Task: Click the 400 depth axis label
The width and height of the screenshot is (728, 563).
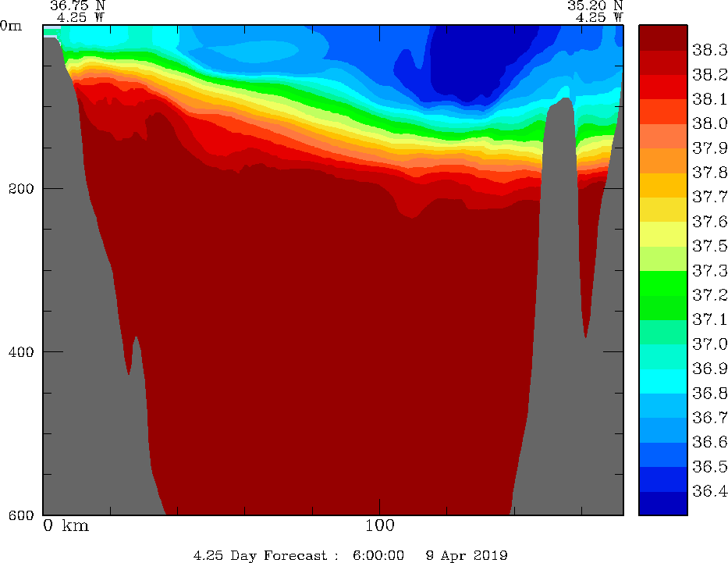Action: point(21,351)
